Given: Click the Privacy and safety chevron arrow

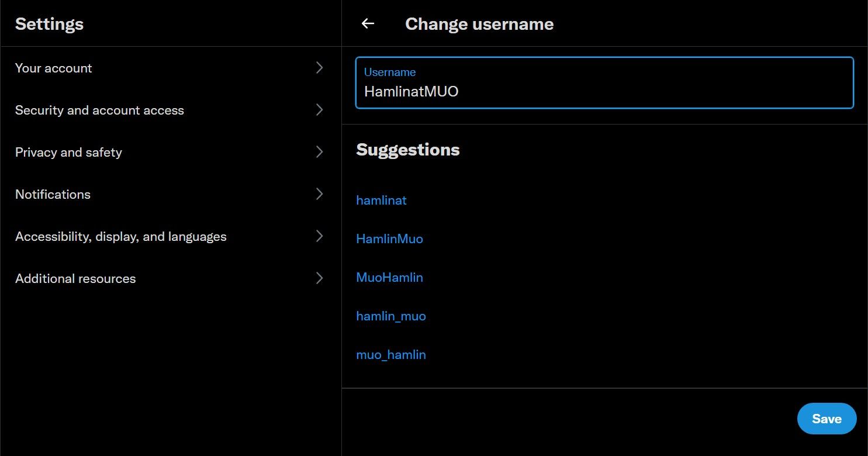Looking at the screenshot, I should click(319, 152).
